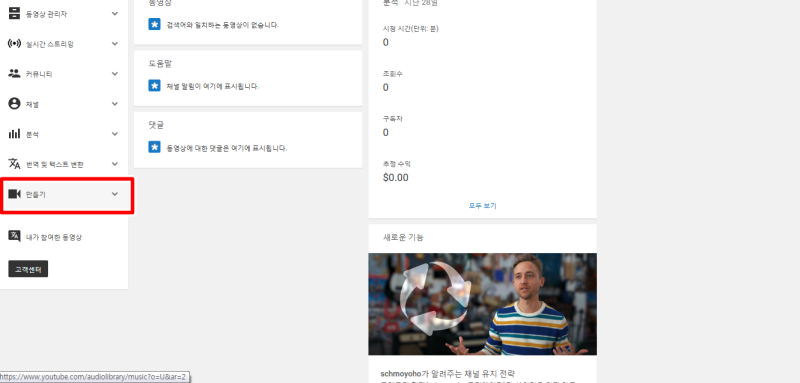Click the 시청 시간(단위: 분) label

coord(411,29)
